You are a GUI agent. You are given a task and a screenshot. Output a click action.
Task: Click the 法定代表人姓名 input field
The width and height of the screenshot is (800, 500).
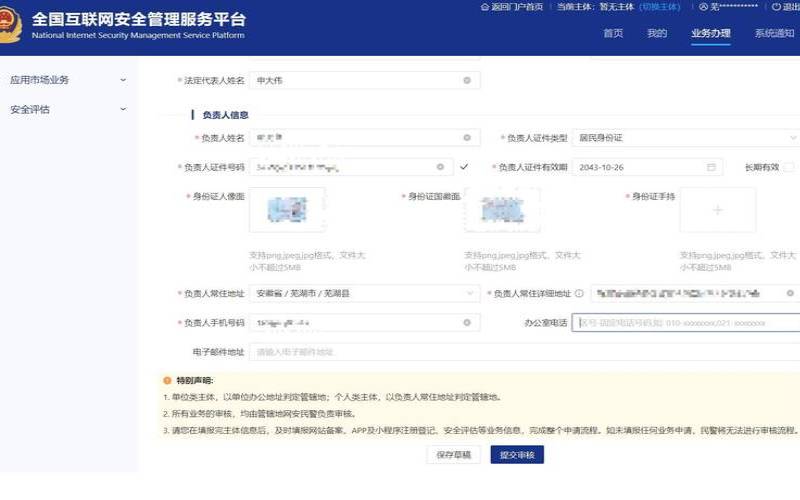(x=365, y=81)
